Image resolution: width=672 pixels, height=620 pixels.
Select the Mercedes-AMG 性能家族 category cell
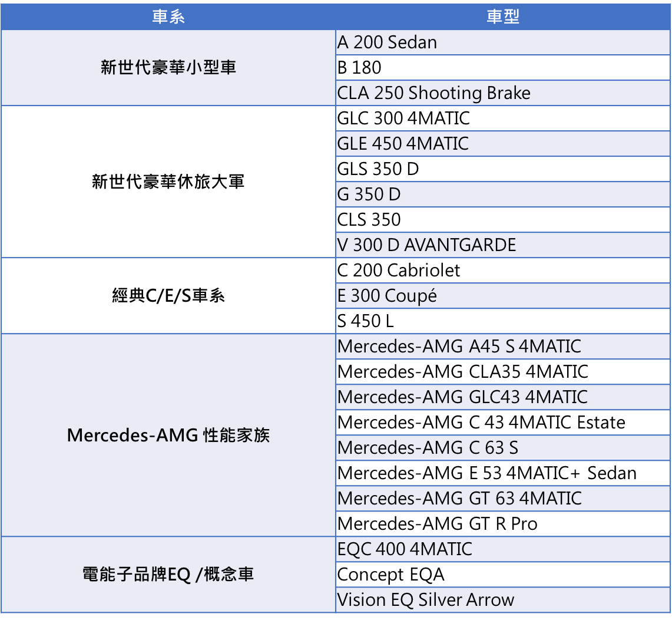[168, 435]
